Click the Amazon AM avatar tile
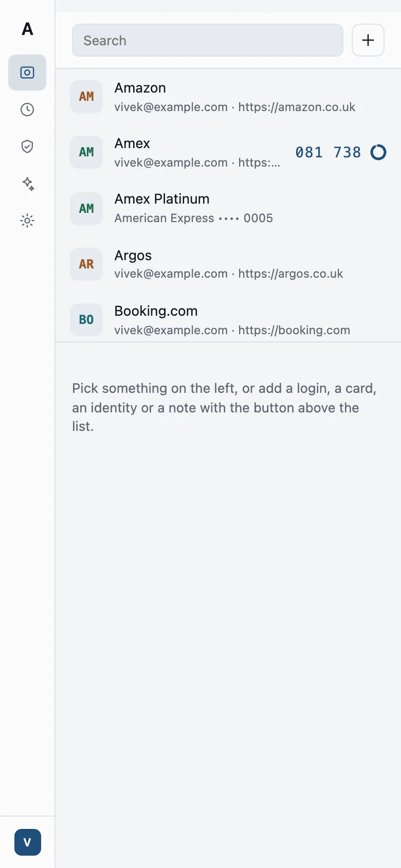This screenshot has height=868, width=401. 86,97
